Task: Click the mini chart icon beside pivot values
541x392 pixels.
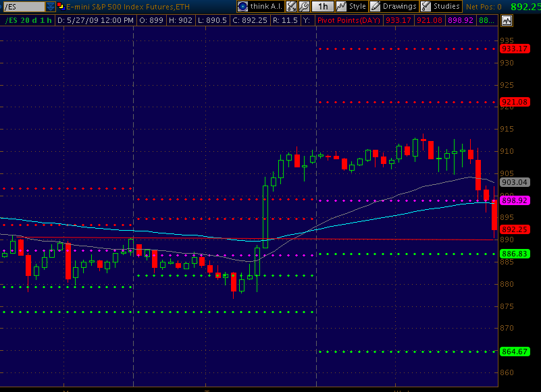Action: coord(507,21)
